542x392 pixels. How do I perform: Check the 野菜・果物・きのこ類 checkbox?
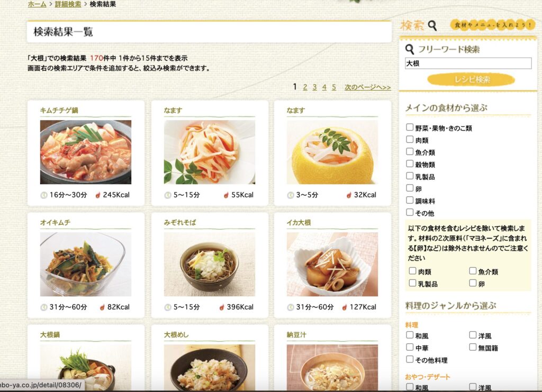click(410, 127)
